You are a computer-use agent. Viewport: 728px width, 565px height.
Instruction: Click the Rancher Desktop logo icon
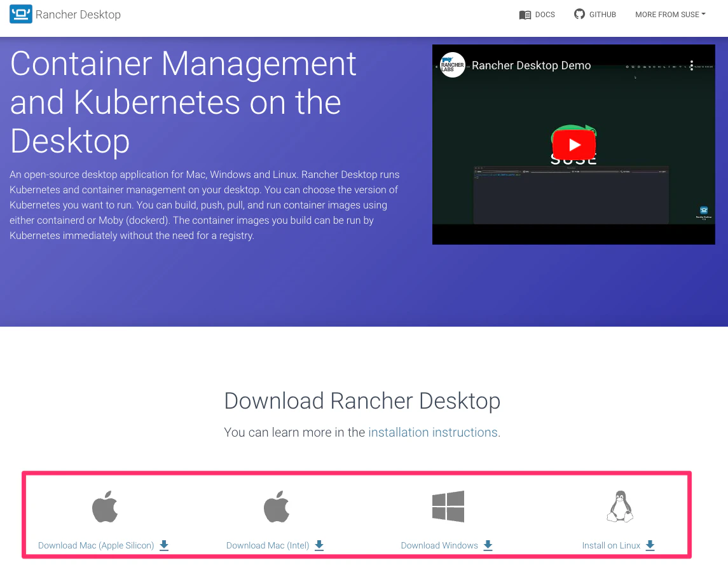21,14
